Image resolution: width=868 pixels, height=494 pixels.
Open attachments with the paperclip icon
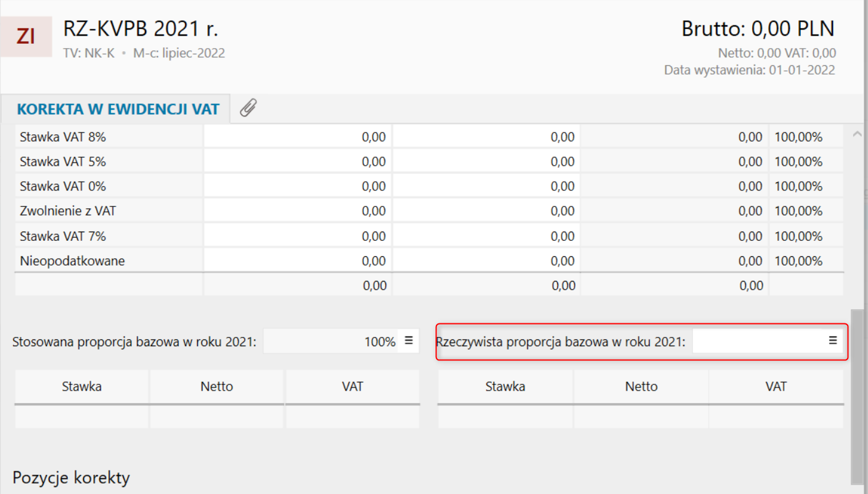tap(248, 108)
